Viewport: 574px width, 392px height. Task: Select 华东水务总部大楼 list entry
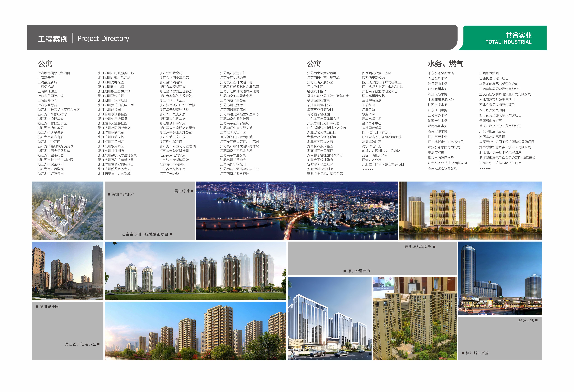pos(441,73)
